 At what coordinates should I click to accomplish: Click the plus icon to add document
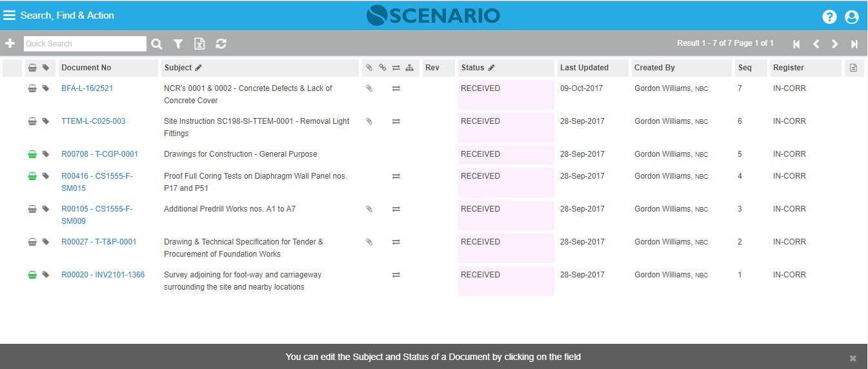pos(10,43)
